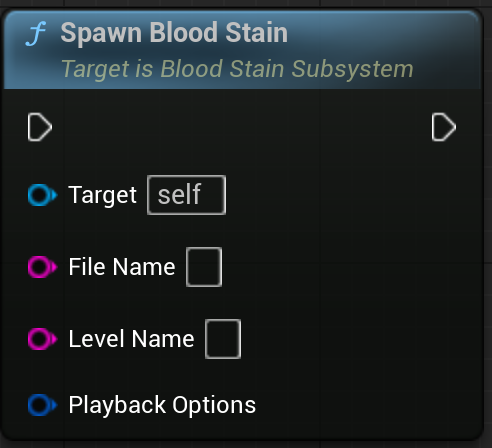The width and height of the screenshot is (492, 448).
Task: Select the Spawn Blood Stain node title
Action: pyautogui.click(x=174, y=33)
